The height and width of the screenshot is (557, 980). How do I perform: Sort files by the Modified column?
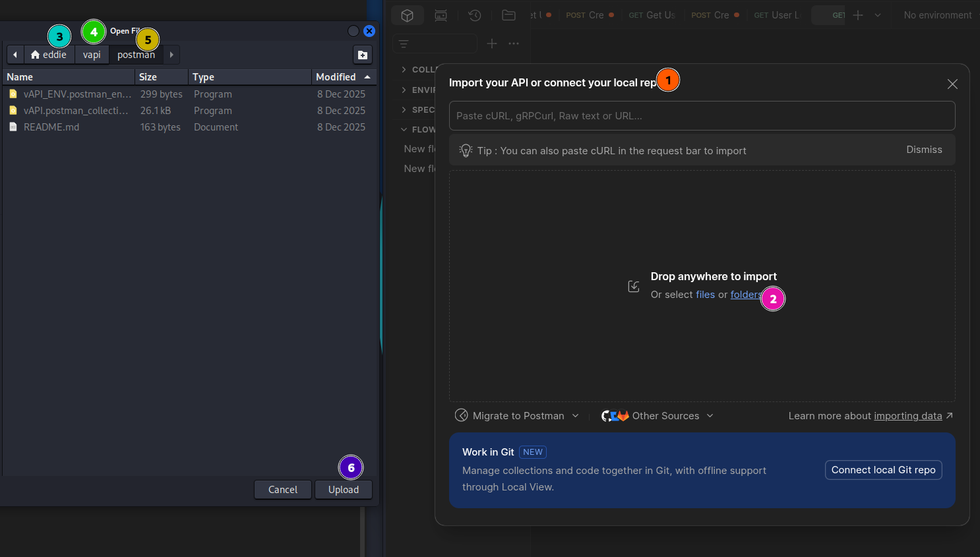tap(344, 77)
